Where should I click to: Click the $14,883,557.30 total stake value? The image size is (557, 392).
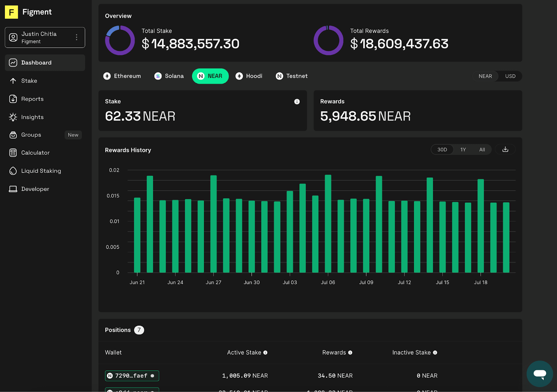[x=190, y=44]
